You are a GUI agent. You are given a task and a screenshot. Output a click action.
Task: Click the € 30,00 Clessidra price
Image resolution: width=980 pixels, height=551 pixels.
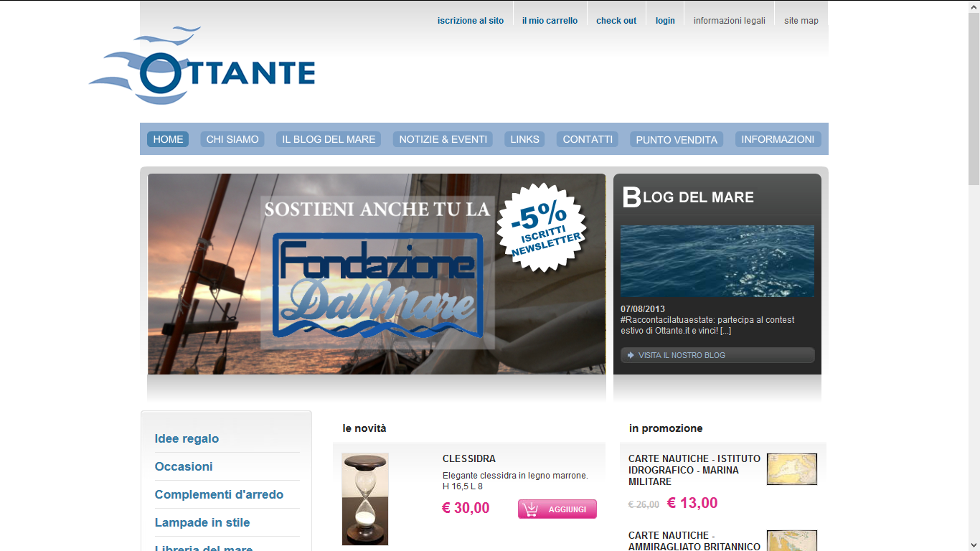point(466,508)
